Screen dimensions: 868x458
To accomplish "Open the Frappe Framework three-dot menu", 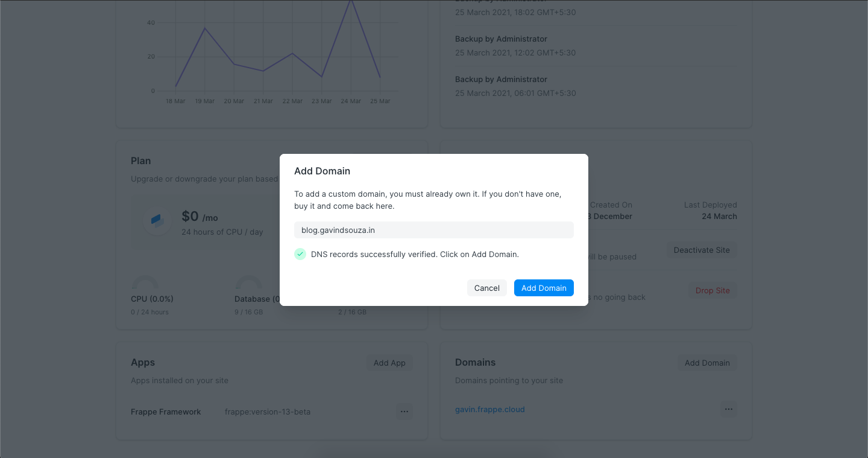I will [x=404, y=412].
